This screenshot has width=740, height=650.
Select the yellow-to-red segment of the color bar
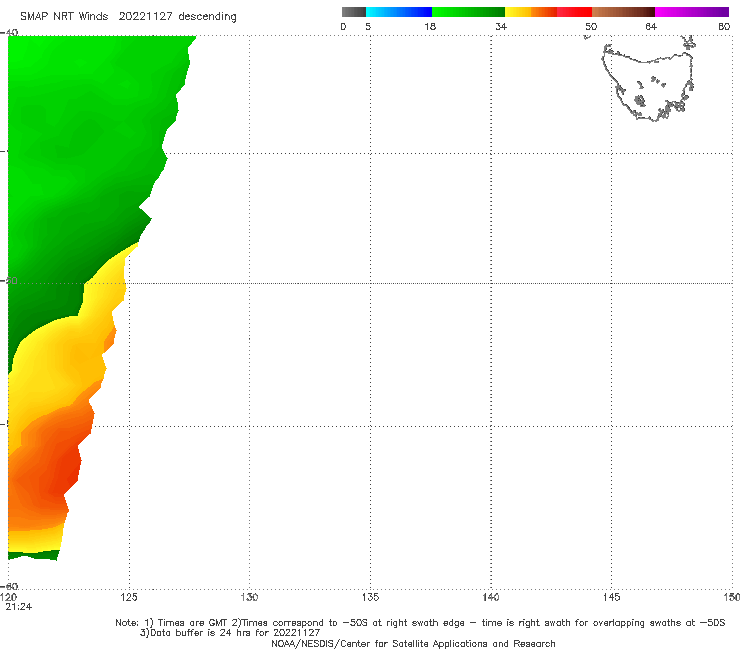point(548,12)
